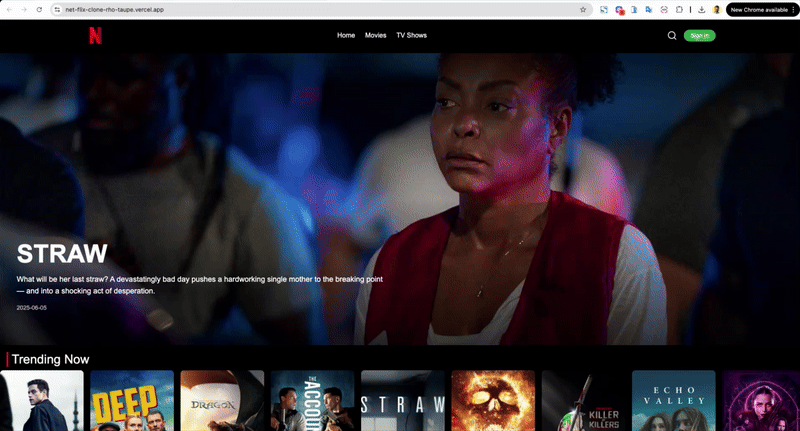The width and height of the screenshot is (800, 431).
Task: Open the Chrome profile avatar
Action: click(x=716, y=10)
